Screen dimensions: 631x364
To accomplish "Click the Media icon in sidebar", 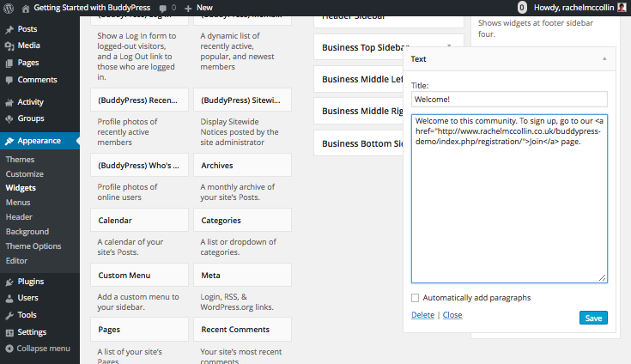I will (x=9, y=45).
